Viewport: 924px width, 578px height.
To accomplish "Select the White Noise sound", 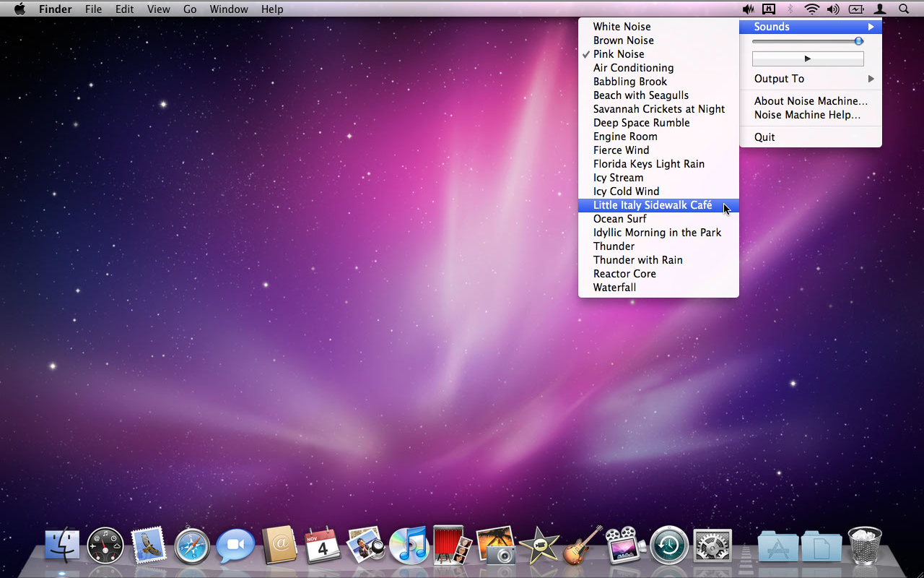I will (658, 27).
